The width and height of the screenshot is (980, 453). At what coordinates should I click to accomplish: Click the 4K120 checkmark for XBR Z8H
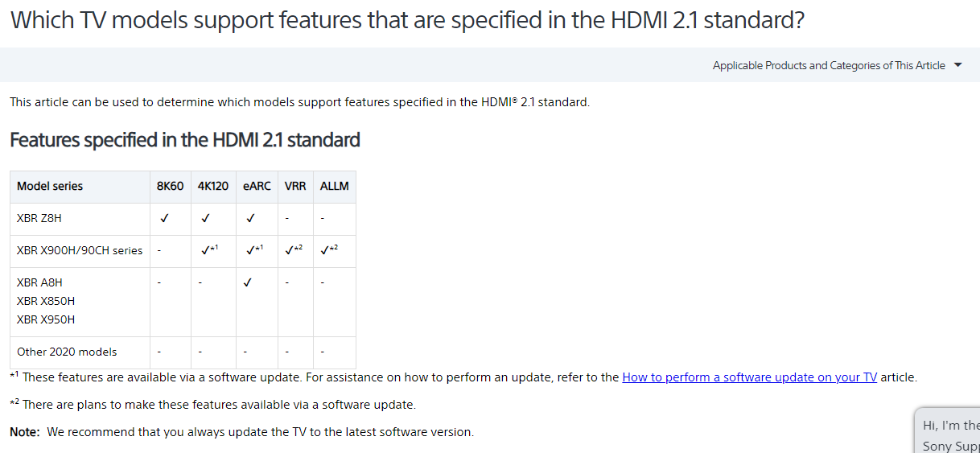[x=206, y=217]
